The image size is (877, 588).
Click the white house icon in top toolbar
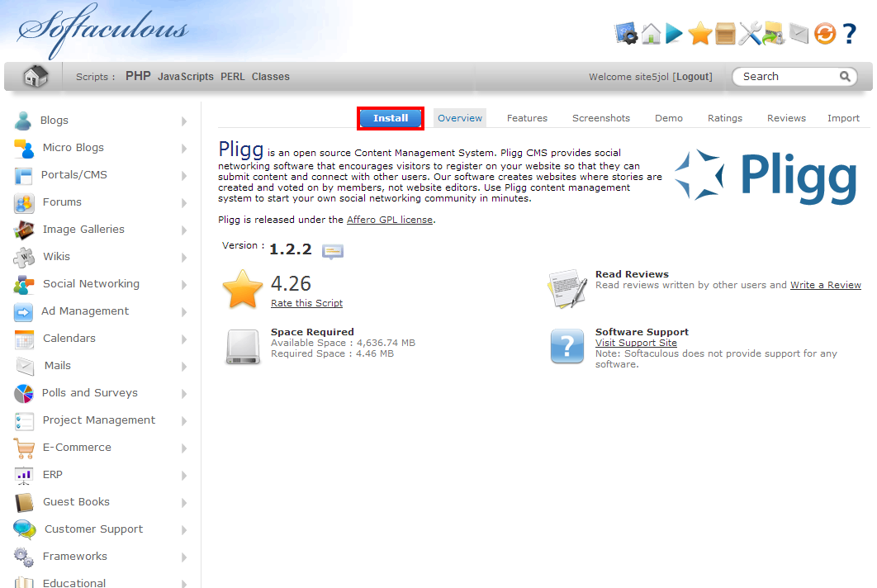coord(651,34)
